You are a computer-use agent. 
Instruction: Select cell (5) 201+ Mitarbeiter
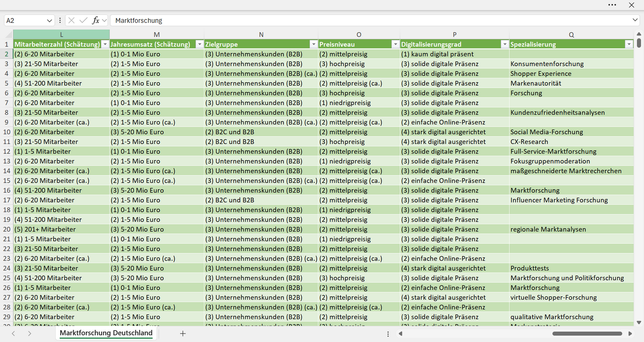point(62,229)
